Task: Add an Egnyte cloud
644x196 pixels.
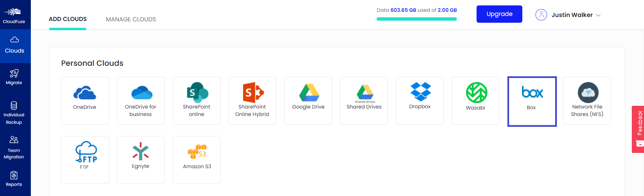Action: (x=141, y=160)
